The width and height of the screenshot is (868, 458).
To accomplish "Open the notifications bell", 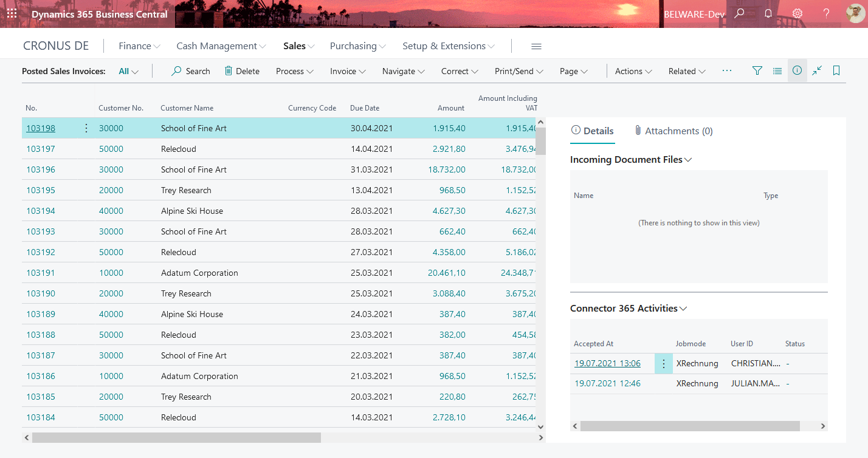I will click(x=768, y=13).
